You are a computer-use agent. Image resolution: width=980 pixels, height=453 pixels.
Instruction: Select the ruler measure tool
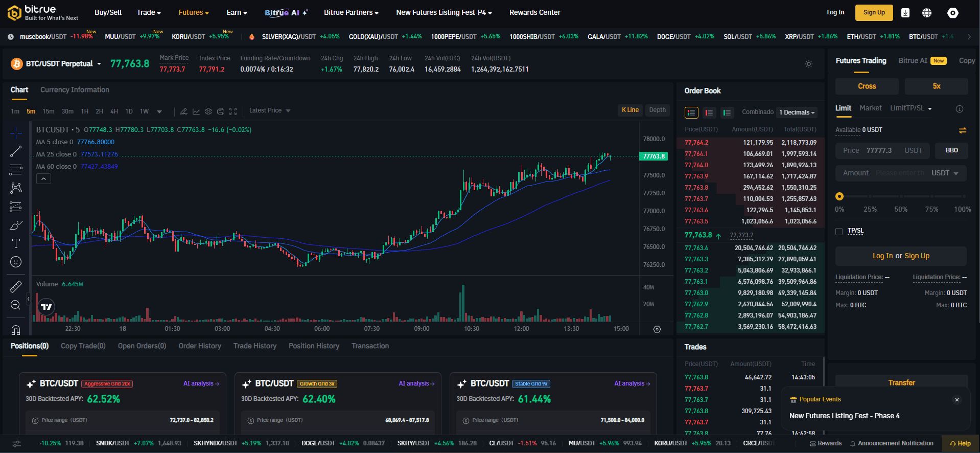[16, 286]
